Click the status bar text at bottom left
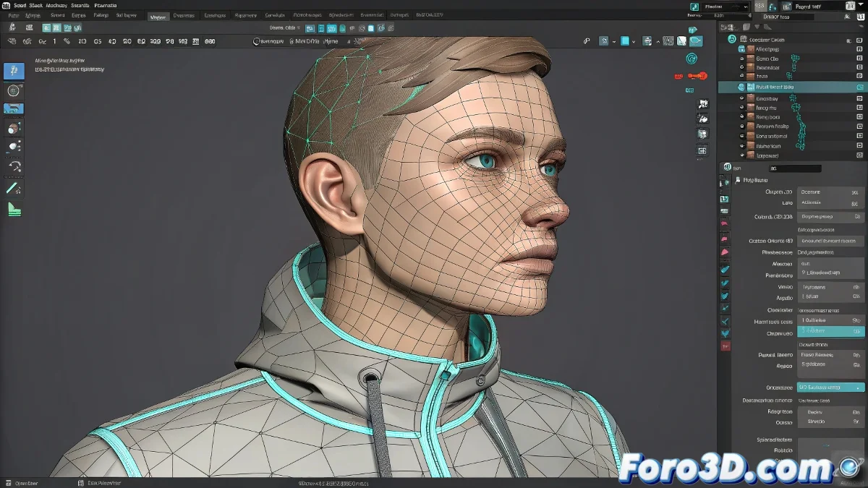Image resolution: width=868 pixels, height=488 pixels. point(27,483)
